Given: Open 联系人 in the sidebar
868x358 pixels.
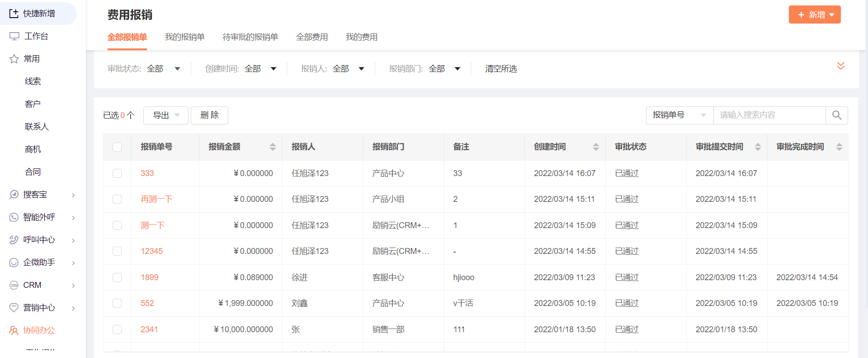Looking at the screenshot, I should tap(37, 127).
